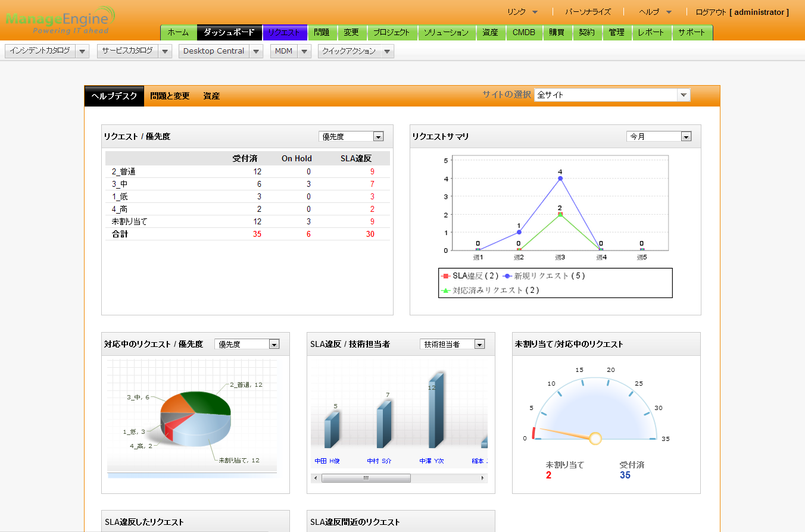Click the インシデントカタログ button
This screenshot has height=532, width=805.
coord(40,51)
